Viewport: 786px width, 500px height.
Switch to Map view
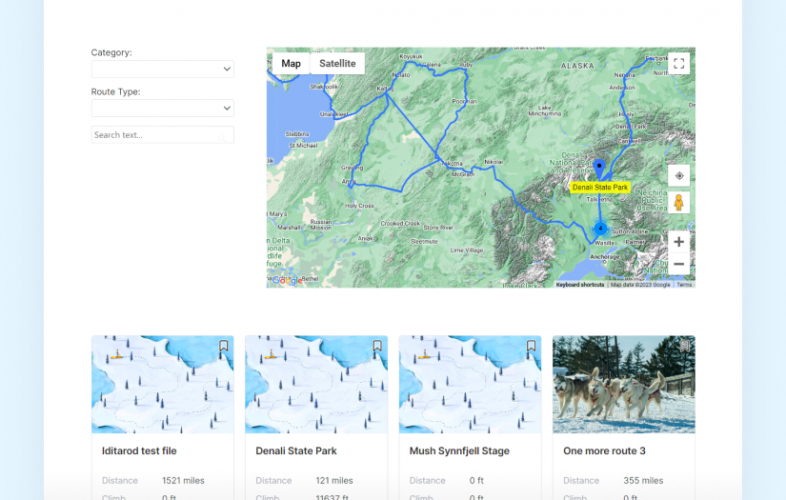pos(291,64)
